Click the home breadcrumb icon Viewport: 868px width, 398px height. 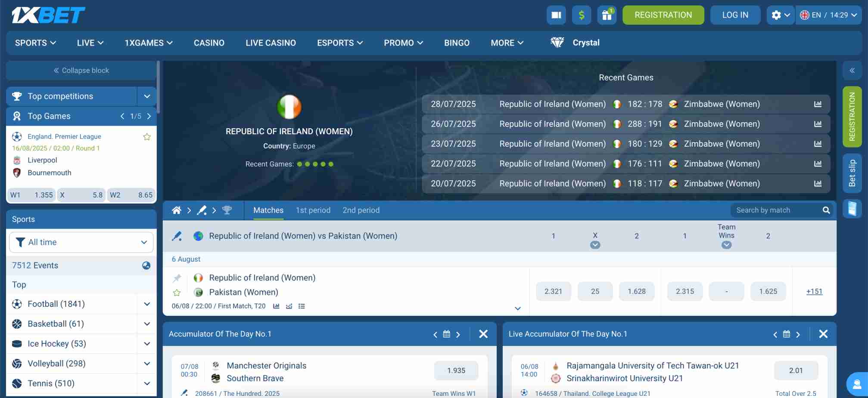point(177,210)
